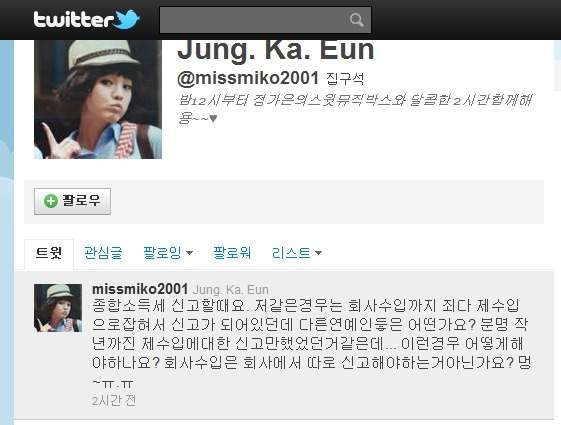Open the 리스트 tab label
561x425 pixels.
point(291,253)
